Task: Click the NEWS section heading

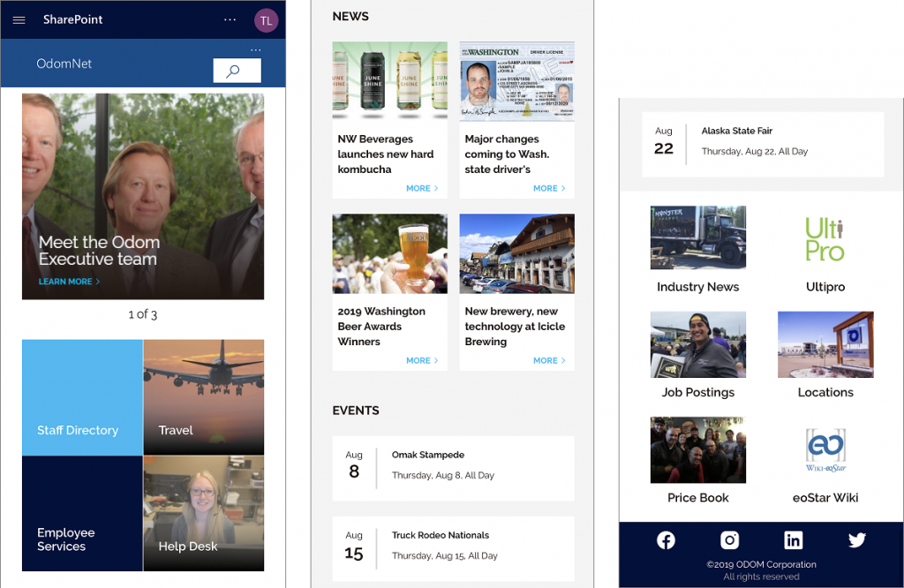Action: pyautogui.click(x=350, y=17)
